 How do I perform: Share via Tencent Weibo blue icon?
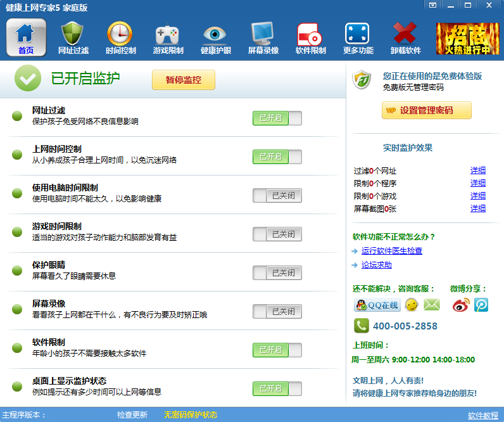pos(481,305)
